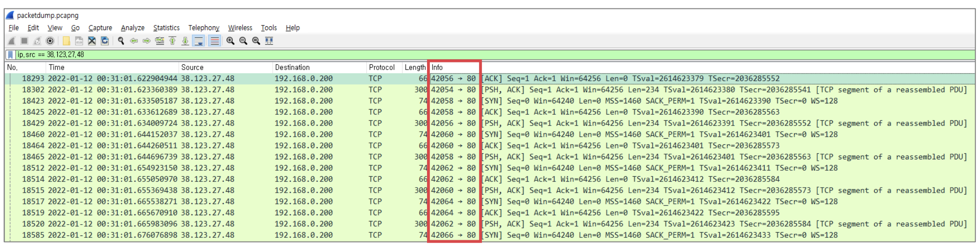Viewport: 980px width, 251px height.
Task: Open the View menu
Action: coord(55,28)
